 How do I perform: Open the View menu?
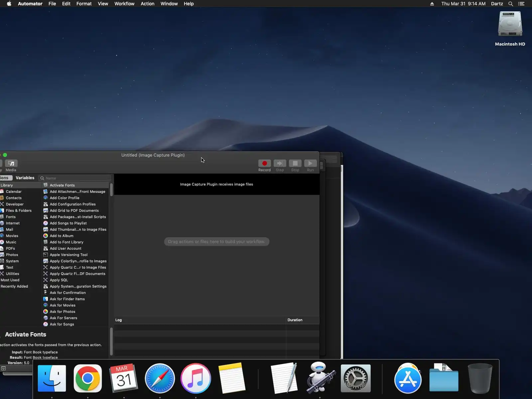click(103, 4)
